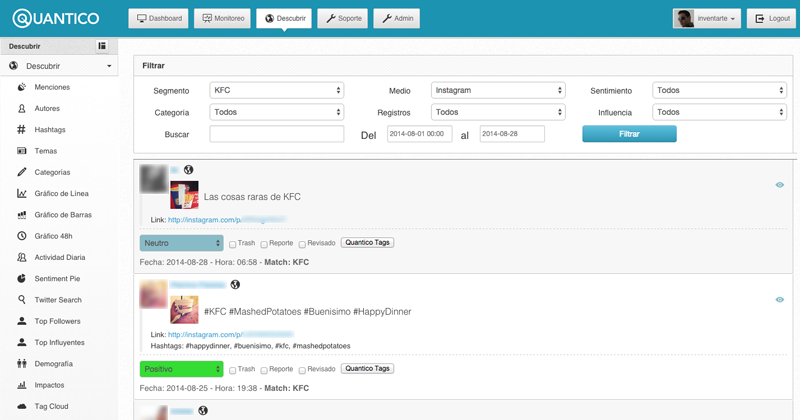This screenshot has width=800, height=420.
Task: Change the Neutro sentiment dropdown
Action: click(182, 243)
